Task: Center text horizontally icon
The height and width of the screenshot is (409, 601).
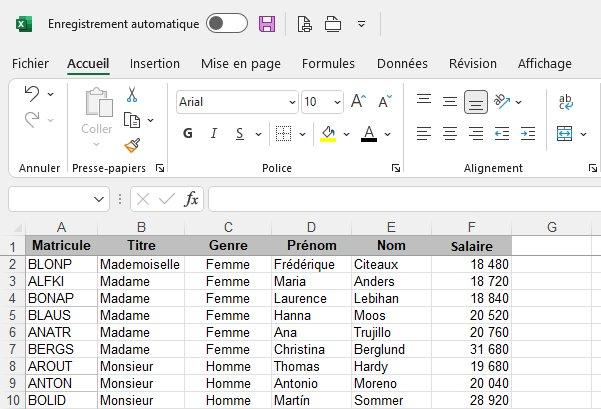Action: click(450, 133)
